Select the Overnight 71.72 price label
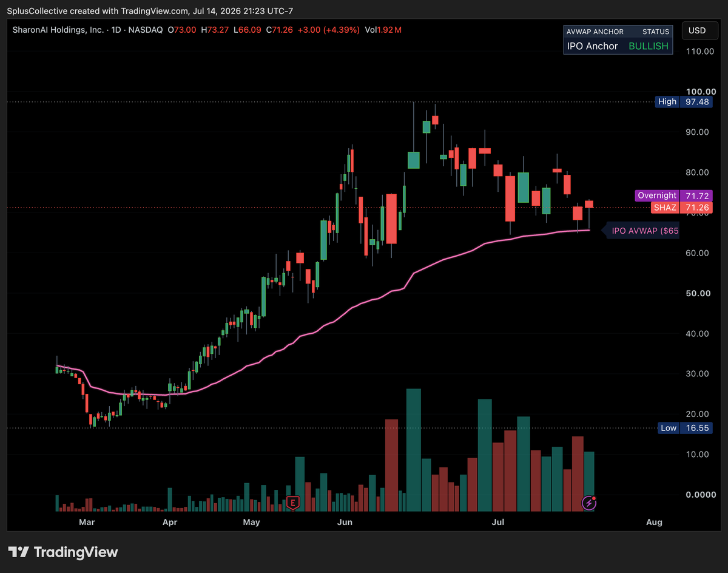Screen dimensions: 728x573 pos(673,195)
